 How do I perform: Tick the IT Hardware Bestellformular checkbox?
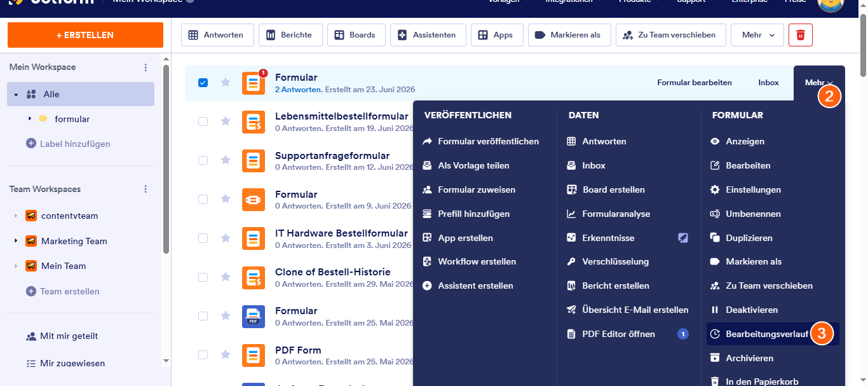[203, 238]
